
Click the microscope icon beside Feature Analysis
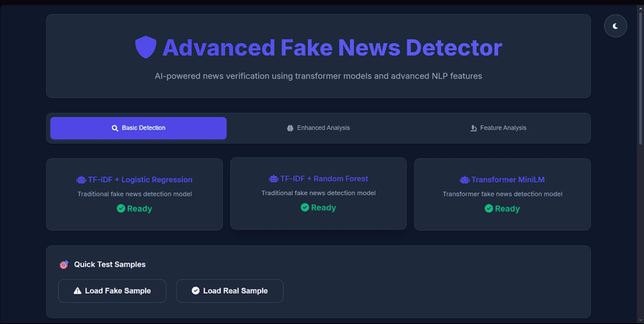click(474, 128)
